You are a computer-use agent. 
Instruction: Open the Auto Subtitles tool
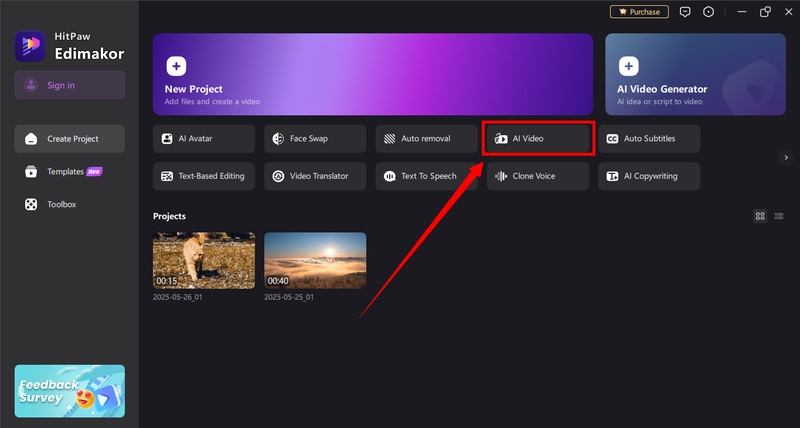649,139
